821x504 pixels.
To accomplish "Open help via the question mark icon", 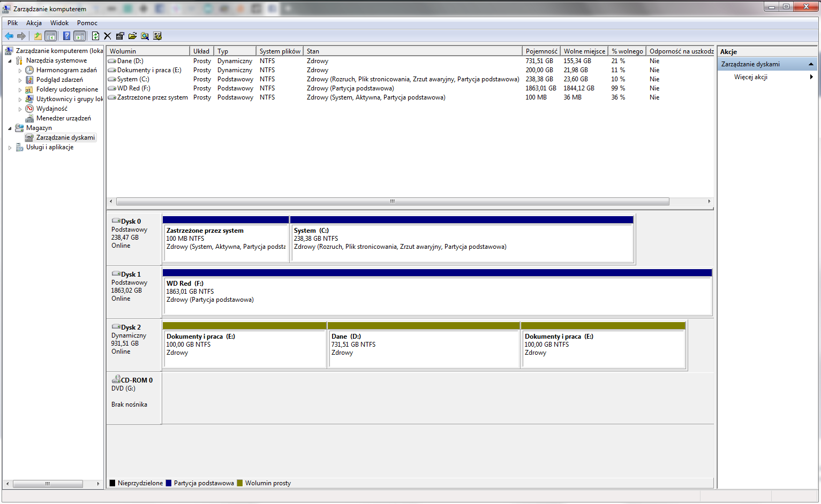I will coord(66,36).
